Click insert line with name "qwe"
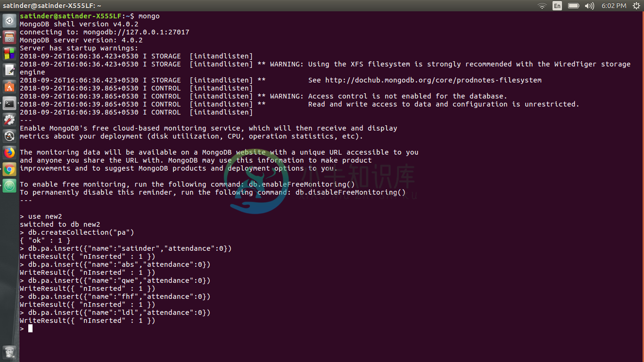Image resolution: width=644 pixels, height=362 pixels. (115, 280)
